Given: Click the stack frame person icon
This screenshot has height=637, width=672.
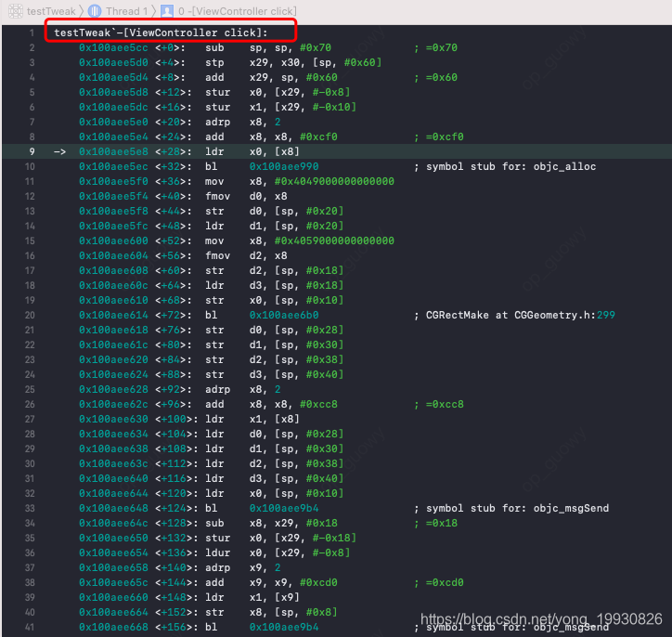Looking at the screenshot, I should [x=167, y=11].
